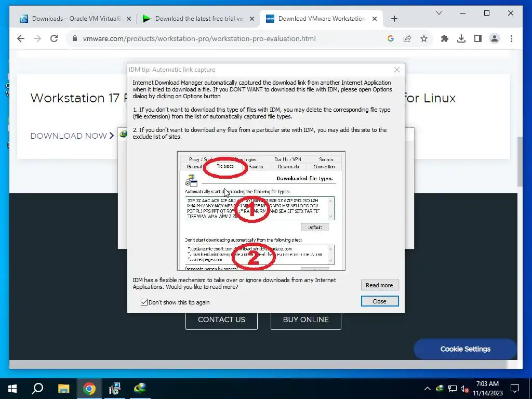Open Windows taskbar search
The height and width of the screenshot is (399, 532).
[37, 389]
